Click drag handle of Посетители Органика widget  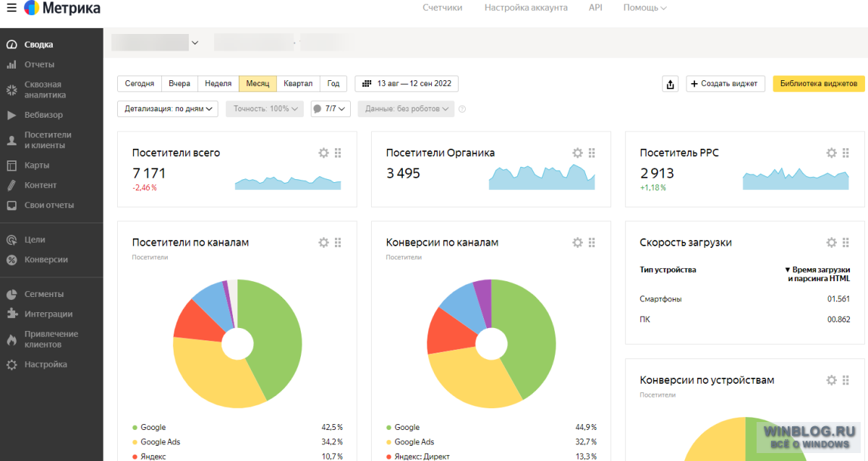pos(592,153)
